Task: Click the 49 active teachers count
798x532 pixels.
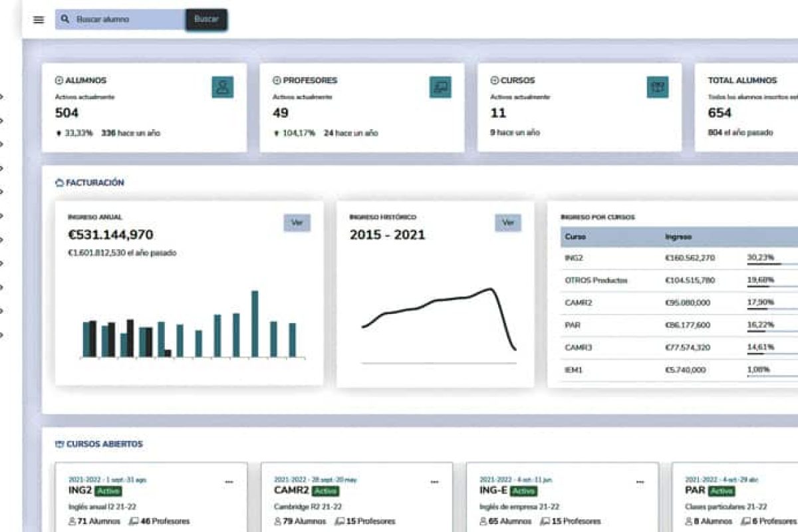Action: 281,113
